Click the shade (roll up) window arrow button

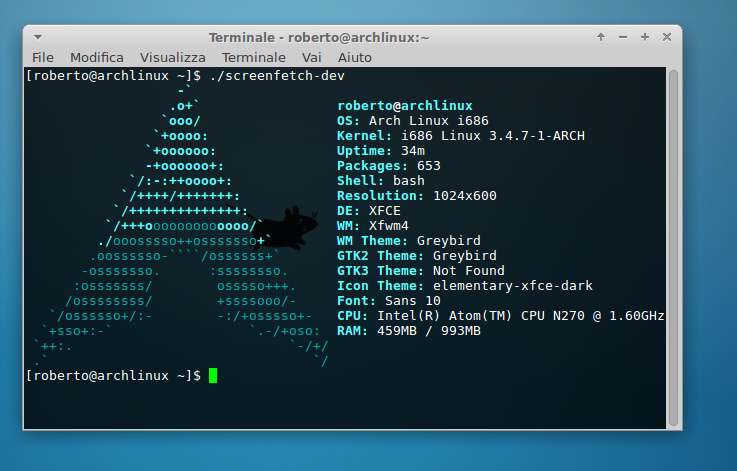(x=601, y=37)
